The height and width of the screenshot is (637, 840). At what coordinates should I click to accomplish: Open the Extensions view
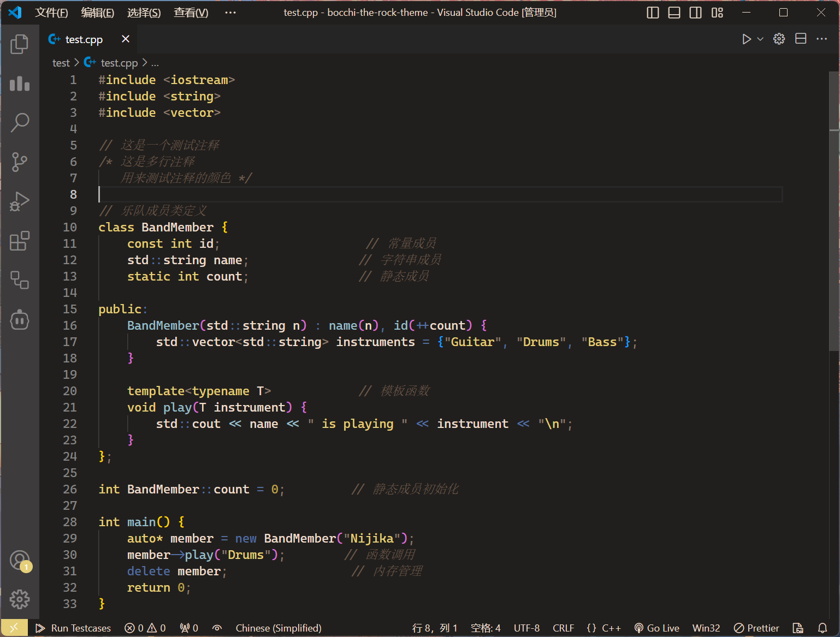20,241
